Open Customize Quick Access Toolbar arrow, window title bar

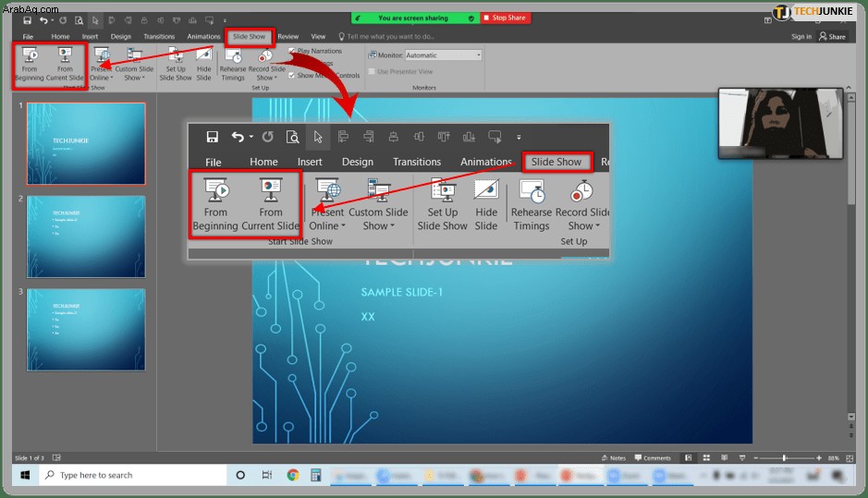click(225, 20)
